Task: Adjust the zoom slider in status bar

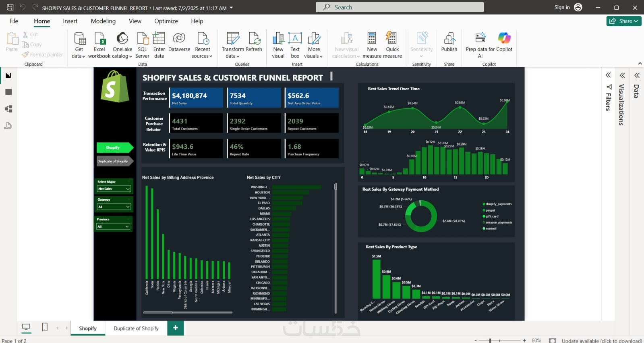Action: tap(490, 341)
